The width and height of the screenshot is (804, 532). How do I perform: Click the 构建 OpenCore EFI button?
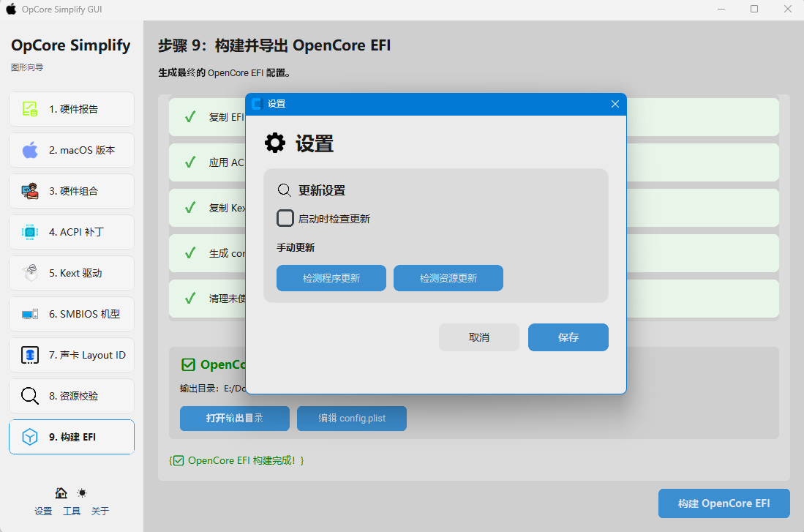click(x=724, y=503)
